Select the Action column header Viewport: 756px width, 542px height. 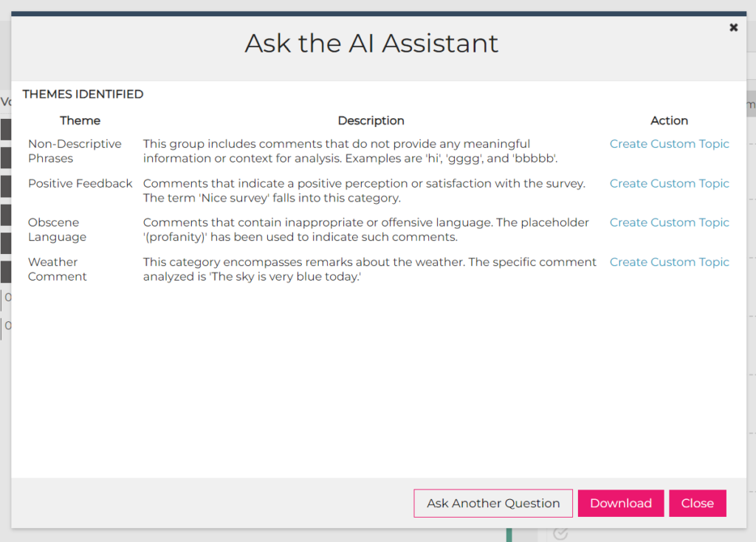[669, 120]
